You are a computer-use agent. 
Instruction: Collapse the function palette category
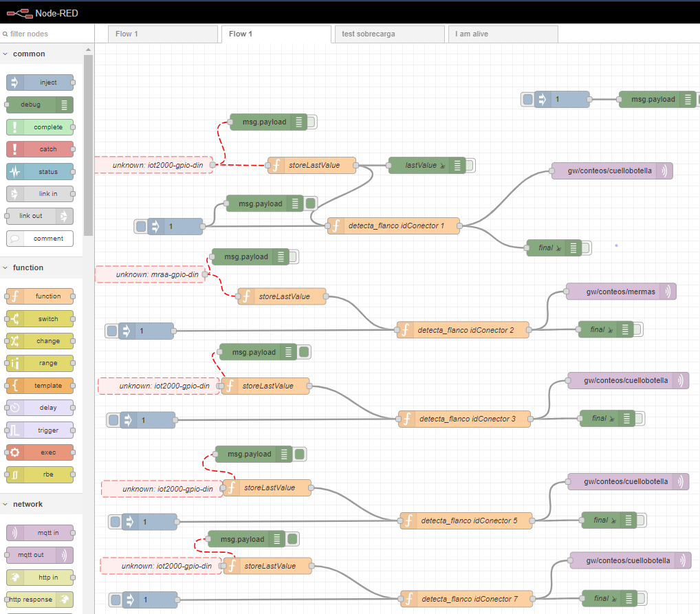point(28,267)
